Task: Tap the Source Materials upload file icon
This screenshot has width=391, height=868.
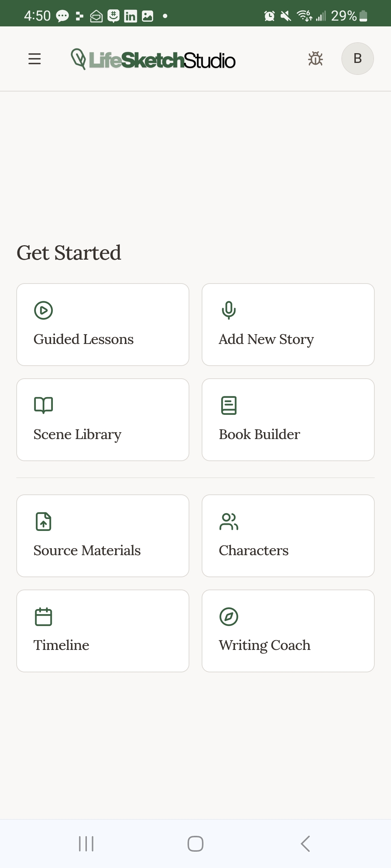Action: 43,522
